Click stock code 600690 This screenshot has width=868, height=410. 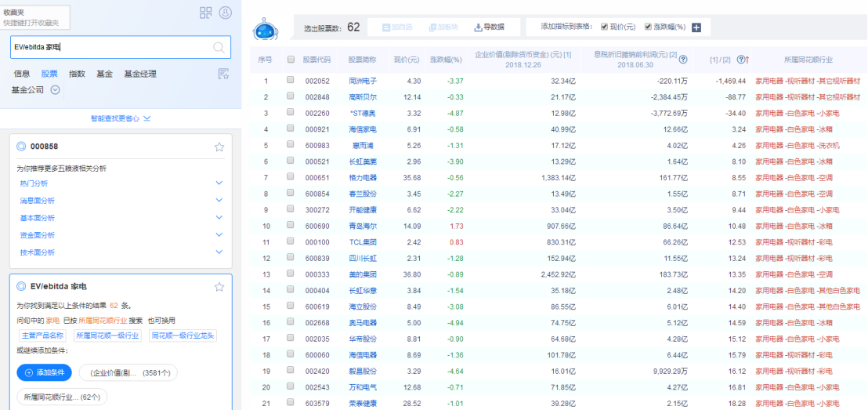(x=317, y=226)
